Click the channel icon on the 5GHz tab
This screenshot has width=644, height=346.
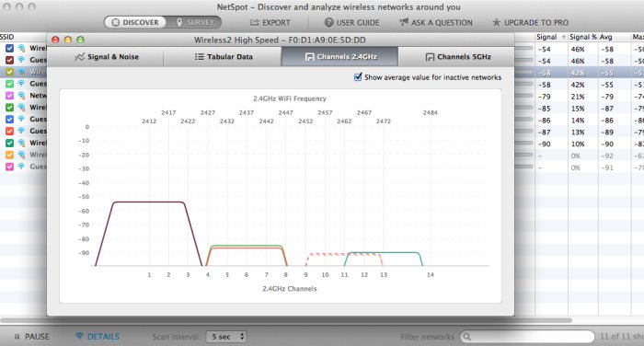(430, 57)
